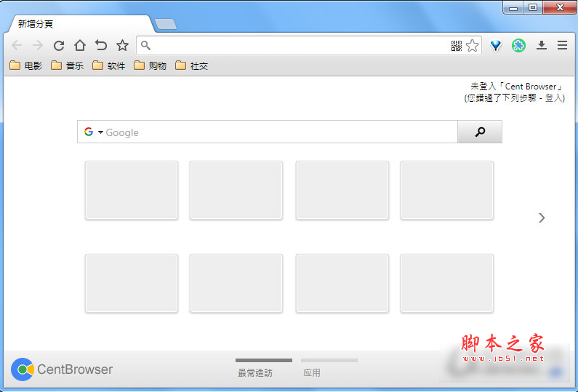Click the Google G logo in search box

[89, 132]
